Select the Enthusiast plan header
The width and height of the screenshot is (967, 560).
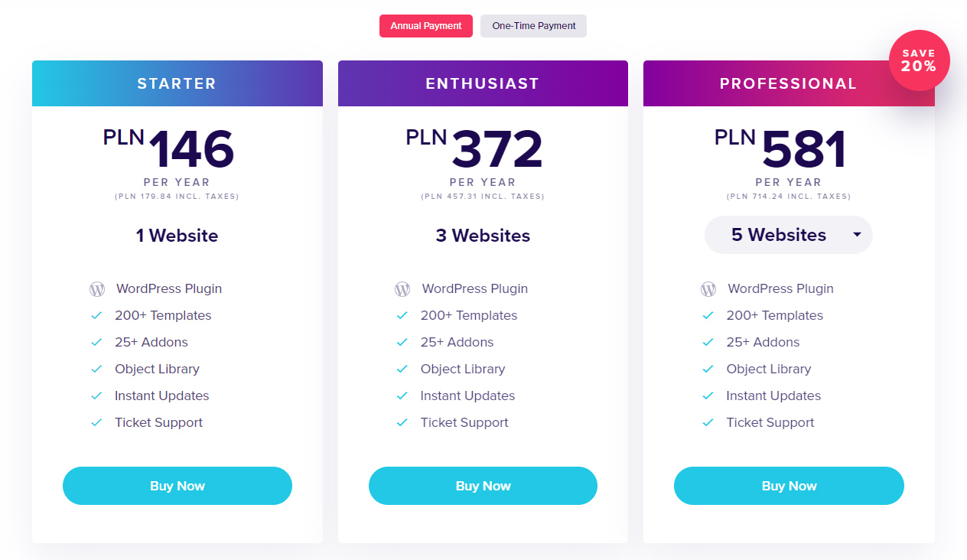[483, 83]
